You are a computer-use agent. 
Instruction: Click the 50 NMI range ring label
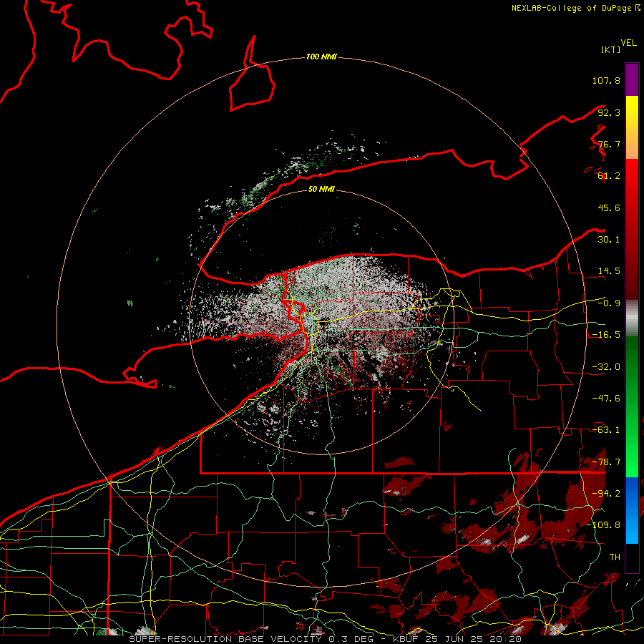click(321, 190)
